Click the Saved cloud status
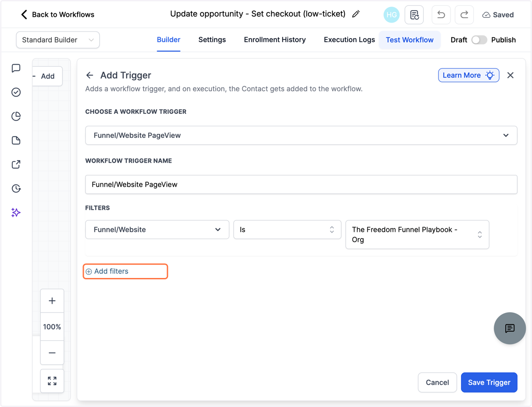 pyautogui.click(x=498, y=15)
